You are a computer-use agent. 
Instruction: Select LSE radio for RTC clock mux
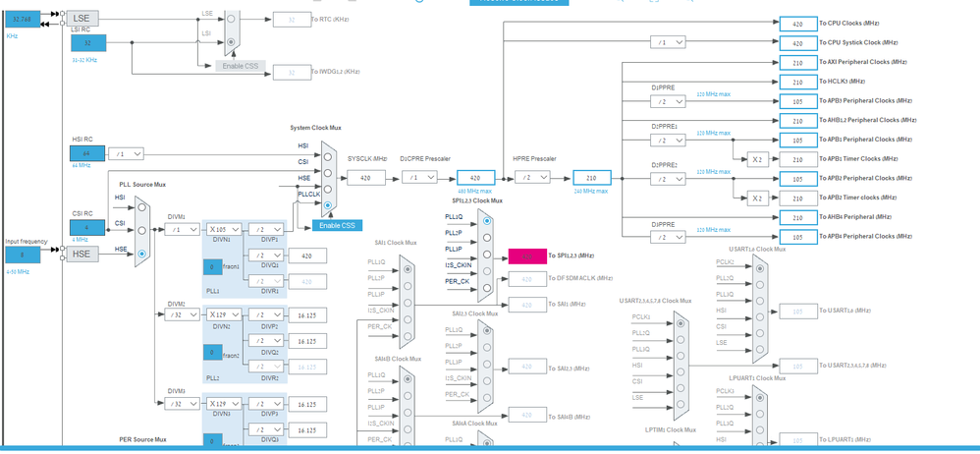[231, 19]
